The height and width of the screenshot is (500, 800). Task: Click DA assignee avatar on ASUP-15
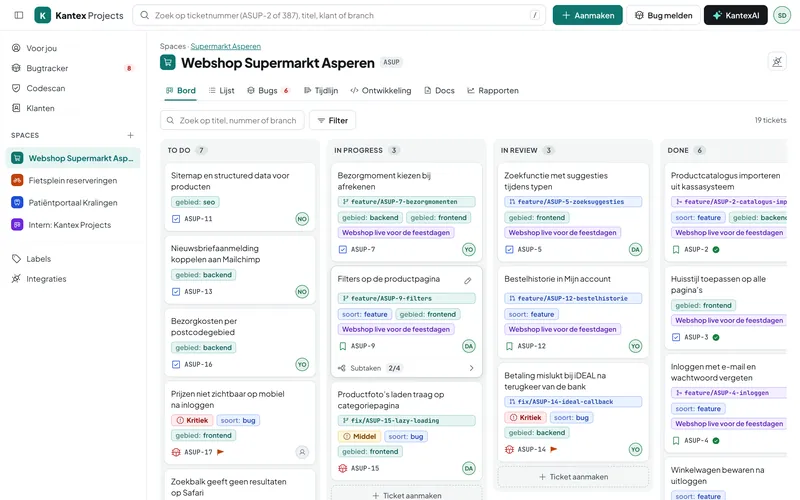coord(468,468)
